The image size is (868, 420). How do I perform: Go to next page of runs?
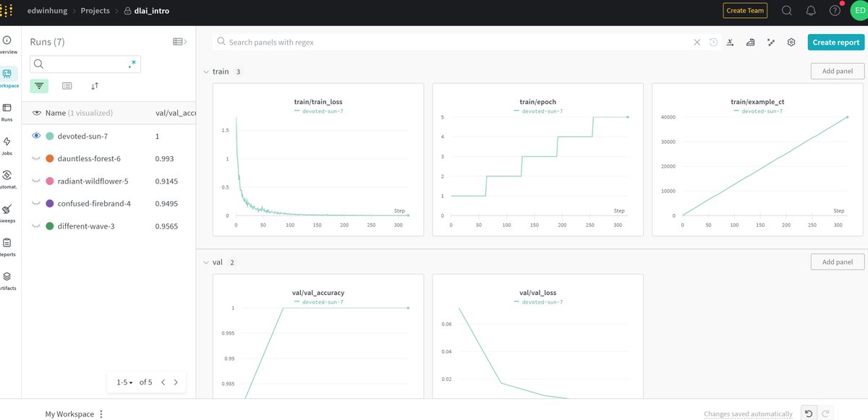click(176, 382)
